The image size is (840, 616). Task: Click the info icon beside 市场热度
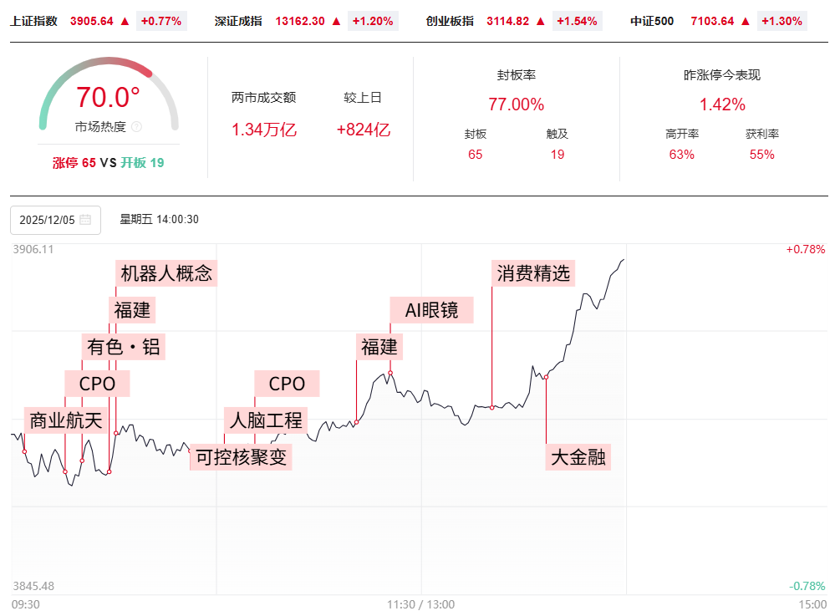click(x=137, y=127)
